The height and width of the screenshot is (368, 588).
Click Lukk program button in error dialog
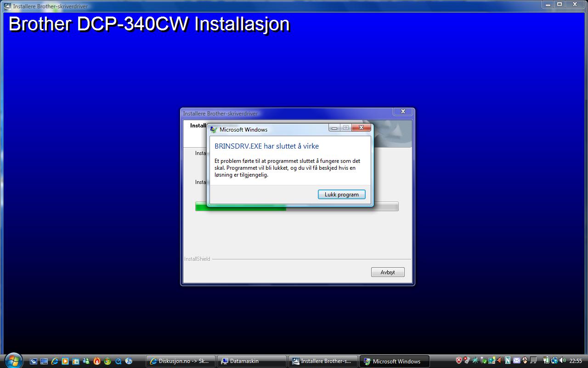[x=342, y=195]
